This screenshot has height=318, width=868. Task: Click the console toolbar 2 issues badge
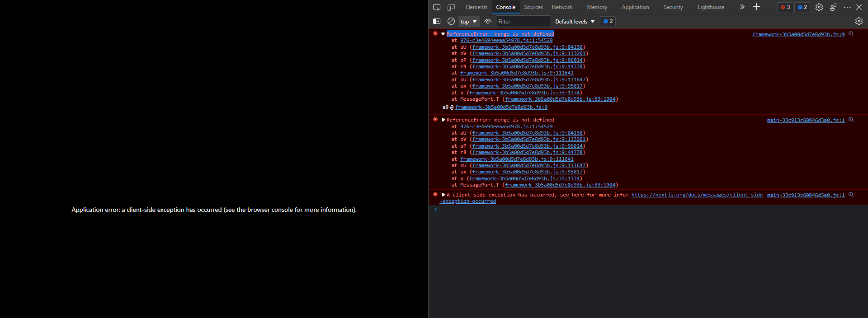(x=608, y=21)
